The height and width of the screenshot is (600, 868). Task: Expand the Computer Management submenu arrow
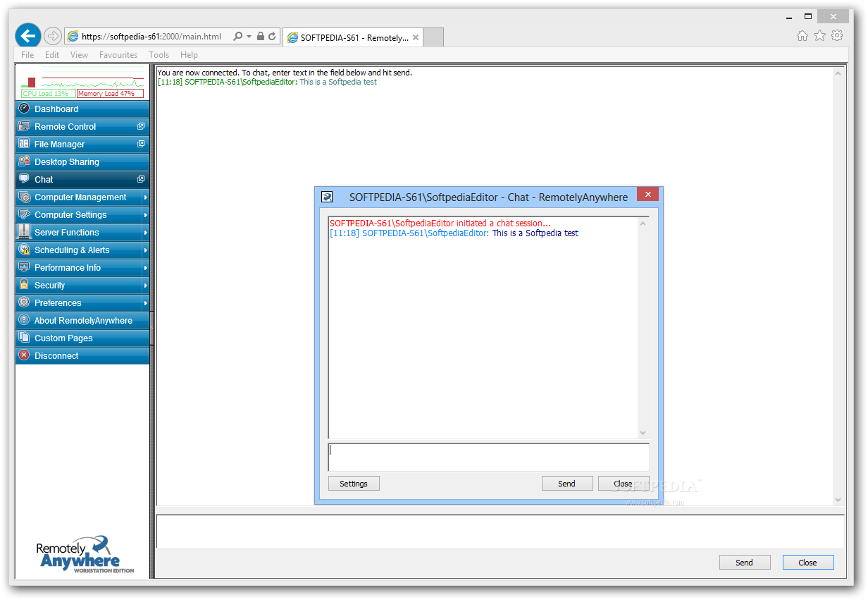click(x=145, y=197)
